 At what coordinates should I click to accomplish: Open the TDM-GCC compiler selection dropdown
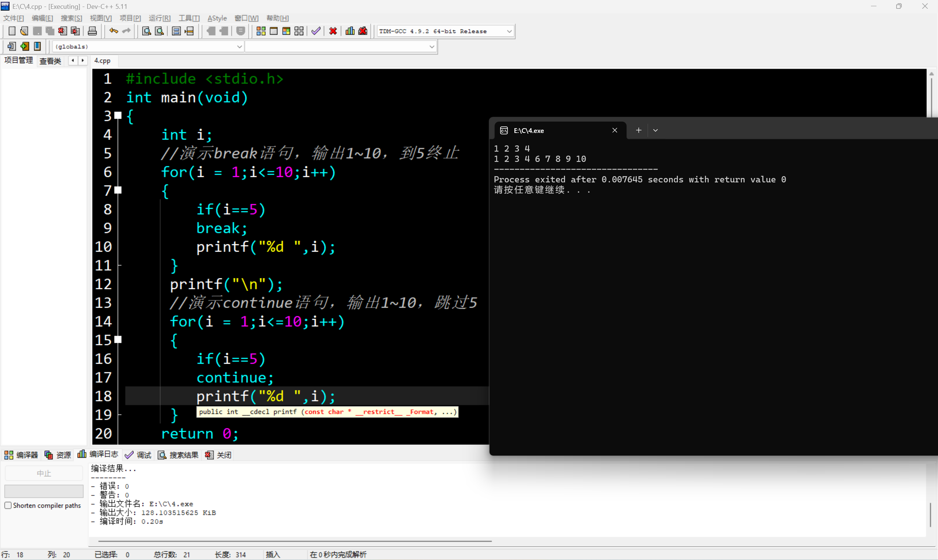point(509,31)
